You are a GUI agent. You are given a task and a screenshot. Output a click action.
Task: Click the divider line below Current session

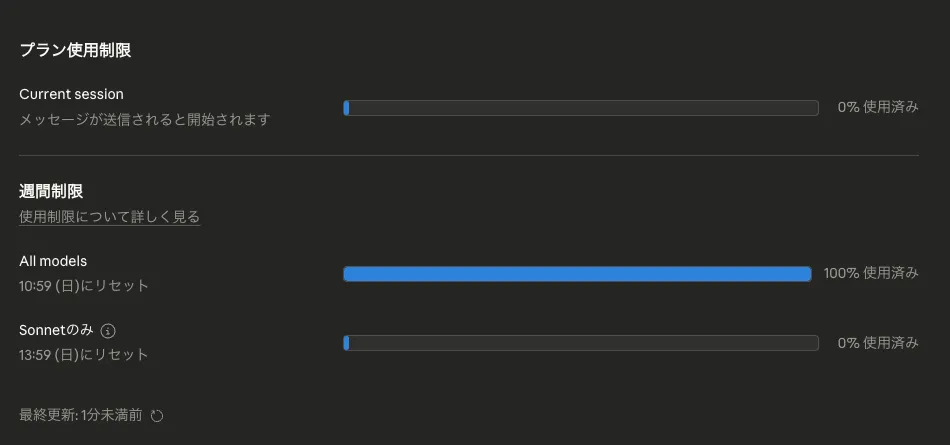click(468, 156)
